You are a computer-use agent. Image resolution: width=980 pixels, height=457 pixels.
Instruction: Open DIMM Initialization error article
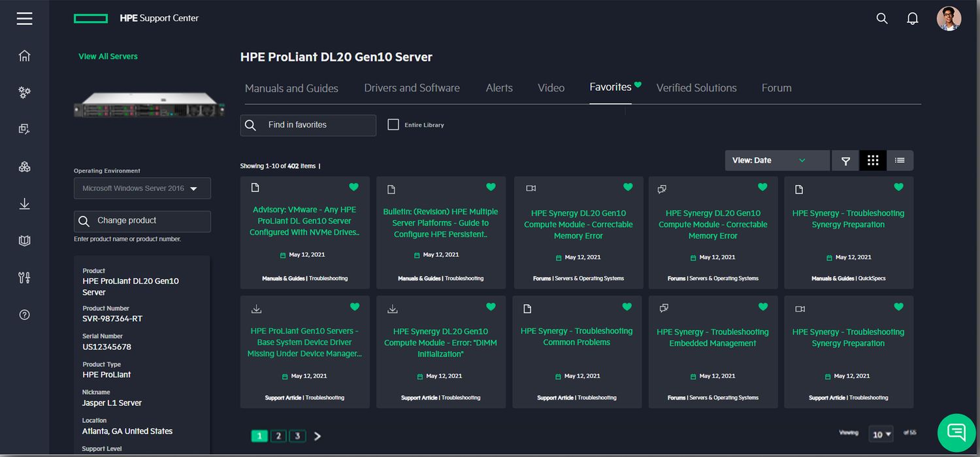click(x=441, y=343)
